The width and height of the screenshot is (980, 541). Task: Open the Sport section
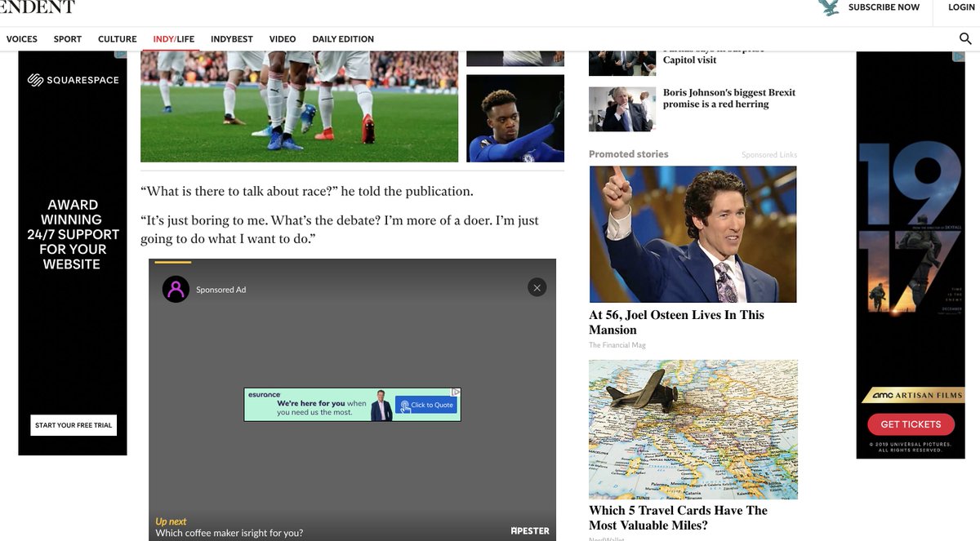point(68,39)
